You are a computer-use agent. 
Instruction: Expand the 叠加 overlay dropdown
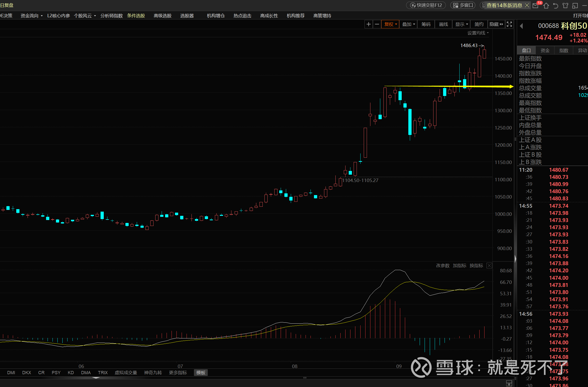tap(408, 24)
